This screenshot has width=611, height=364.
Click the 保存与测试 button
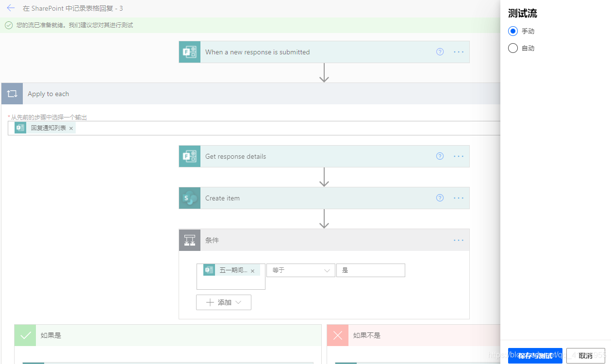535,356
